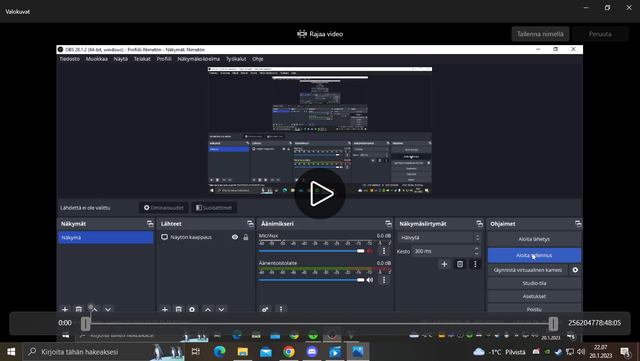Select the trim start handle at 0:00
This screenshot has height=361, width=640.
coord(85,323)
